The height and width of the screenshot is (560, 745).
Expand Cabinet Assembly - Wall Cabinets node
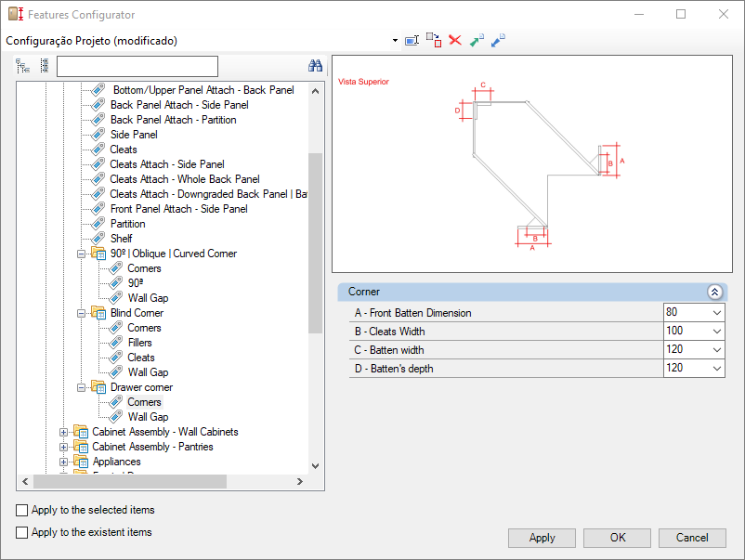click(x=64, y=432)
